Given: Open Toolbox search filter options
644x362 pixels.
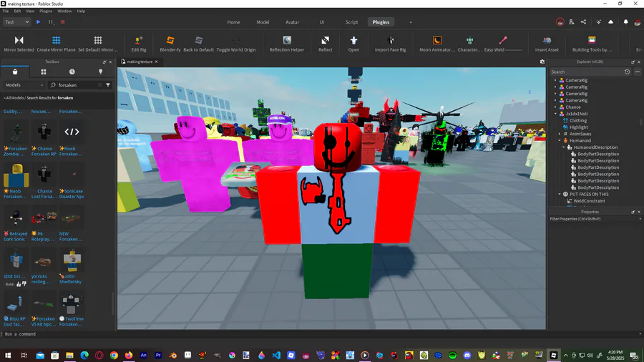Looking at the screenshot, I should (108, 85).
